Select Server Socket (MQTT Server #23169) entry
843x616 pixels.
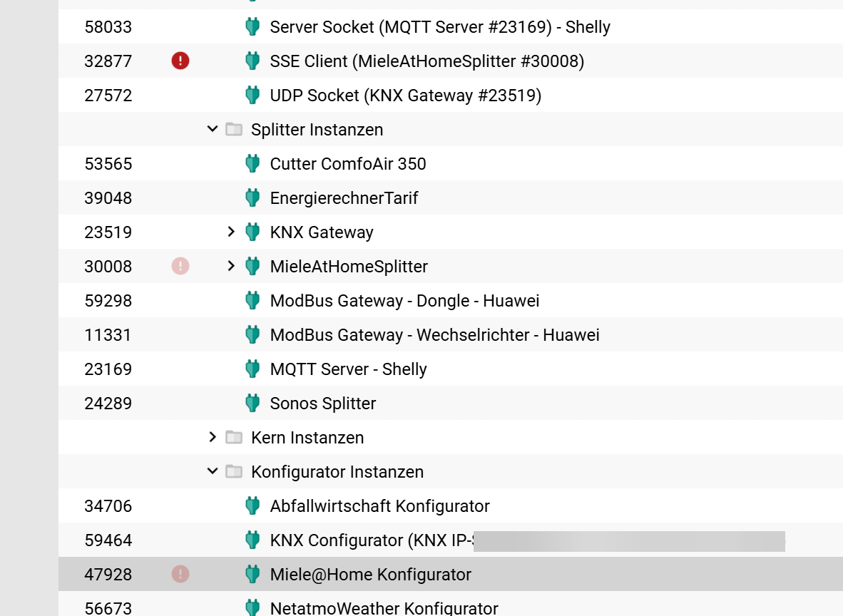tap(439, 27)
